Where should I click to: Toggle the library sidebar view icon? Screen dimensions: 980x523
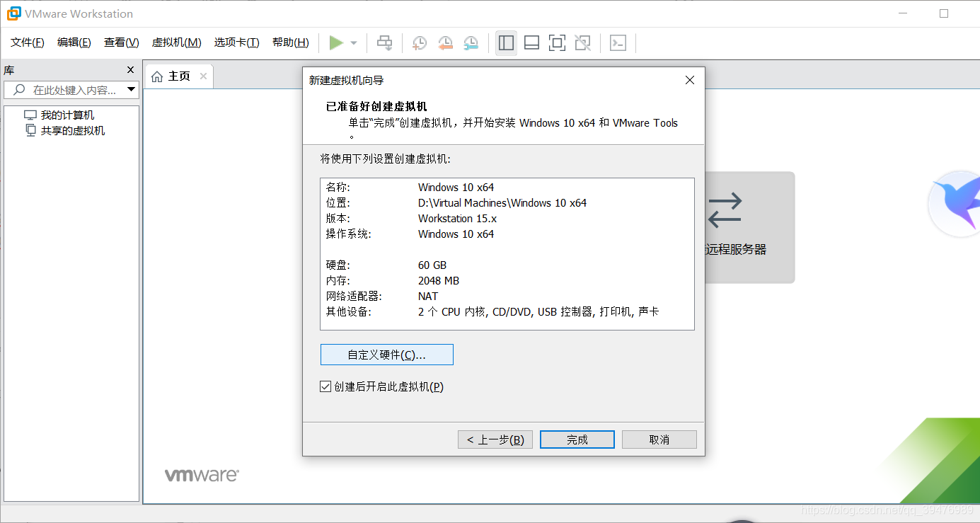[x=506, y=43]
